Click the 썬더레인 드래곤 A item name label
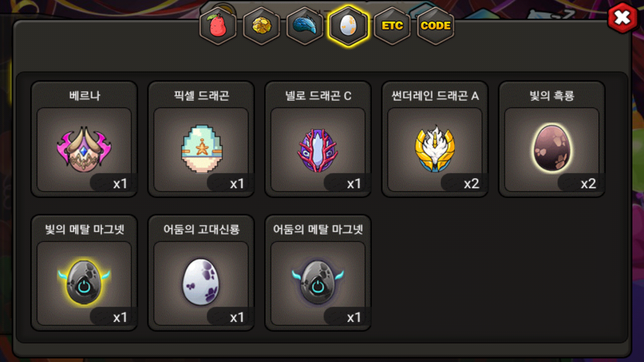The image size is (644, 362). 435,96
